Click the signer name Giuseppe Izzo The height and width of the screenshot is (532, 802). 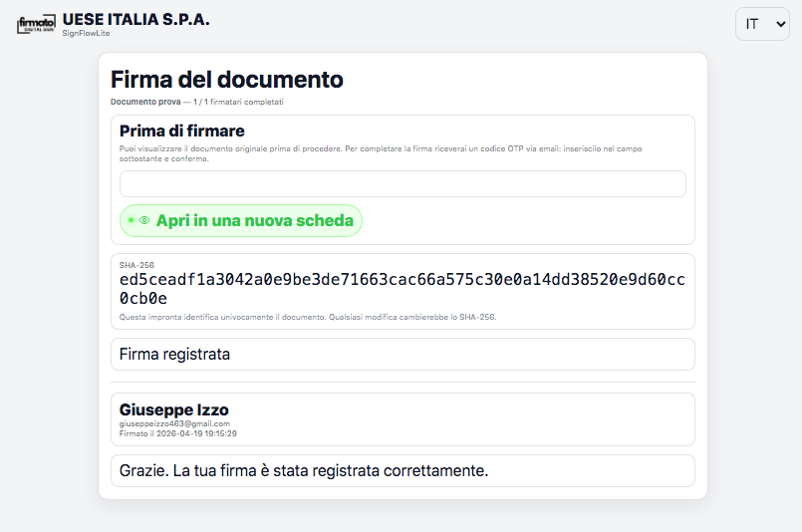pos(174,409)
